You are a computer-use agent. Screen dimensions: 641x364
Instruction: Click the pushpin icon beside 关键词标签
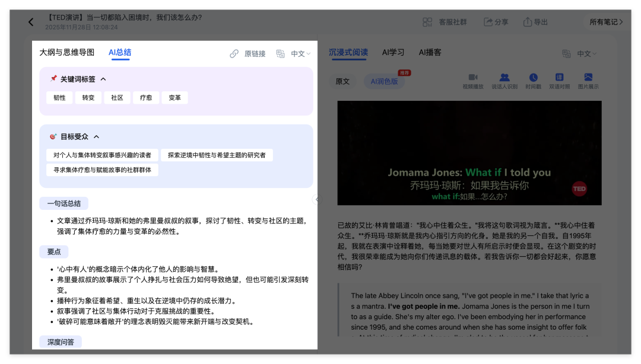(53, 78)
